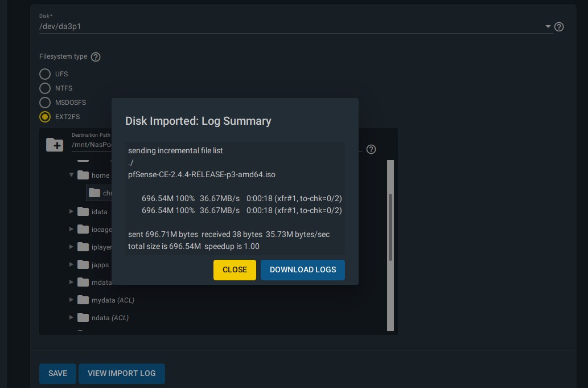The height and width of the screenshot is (388, 588).
Task: Click the Destination Path input field
Action: 92,145
